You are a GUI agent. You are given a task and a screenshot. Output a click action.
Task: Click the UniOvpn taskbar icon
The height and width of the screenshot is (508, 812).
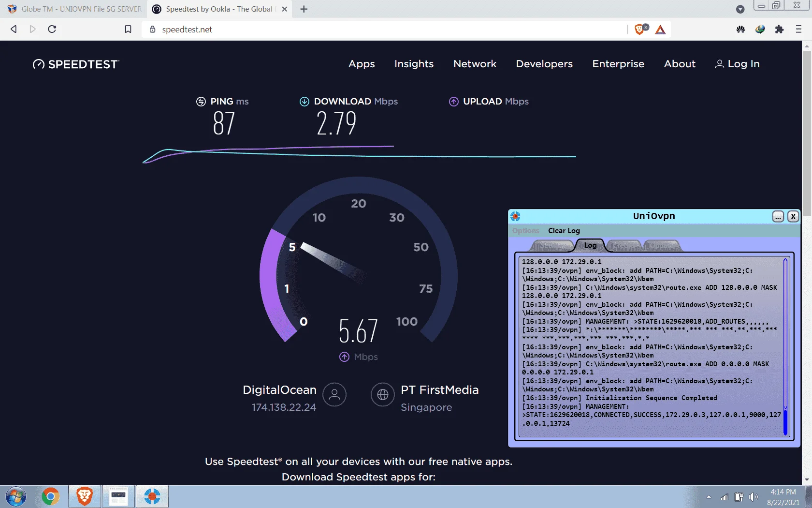[152, 497]
